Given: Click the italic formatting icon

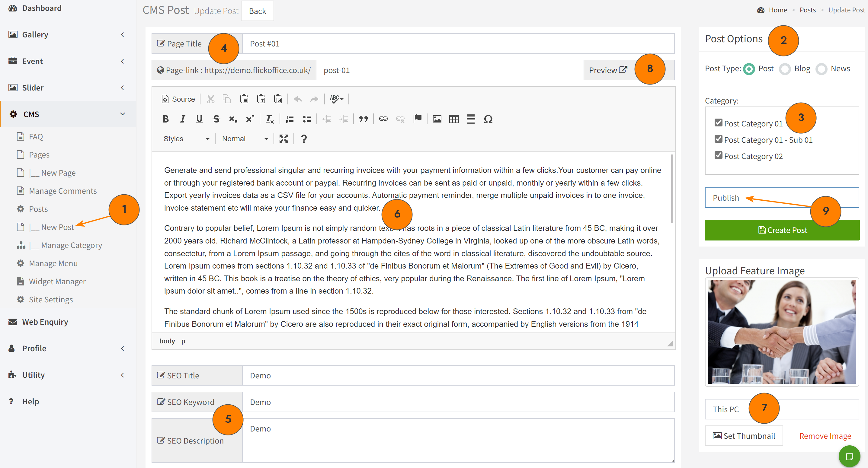Looking at the screenshot, I should 182,119.
